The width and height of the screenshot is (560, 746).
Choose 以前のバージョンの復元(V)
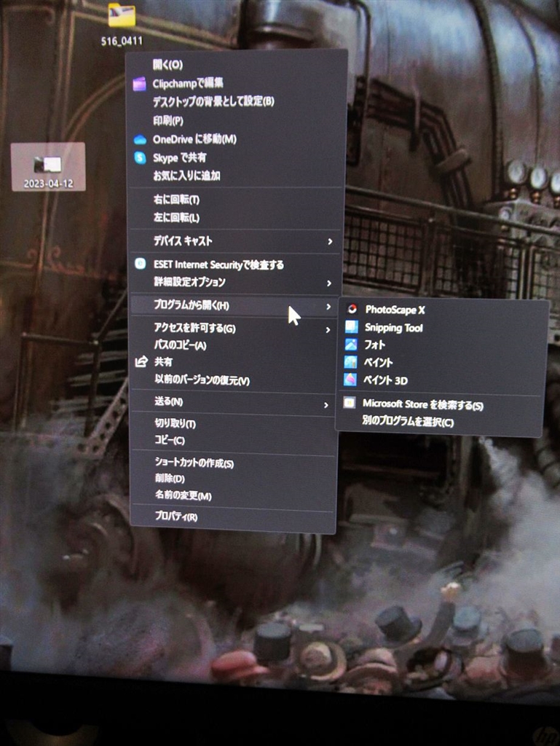202,380
